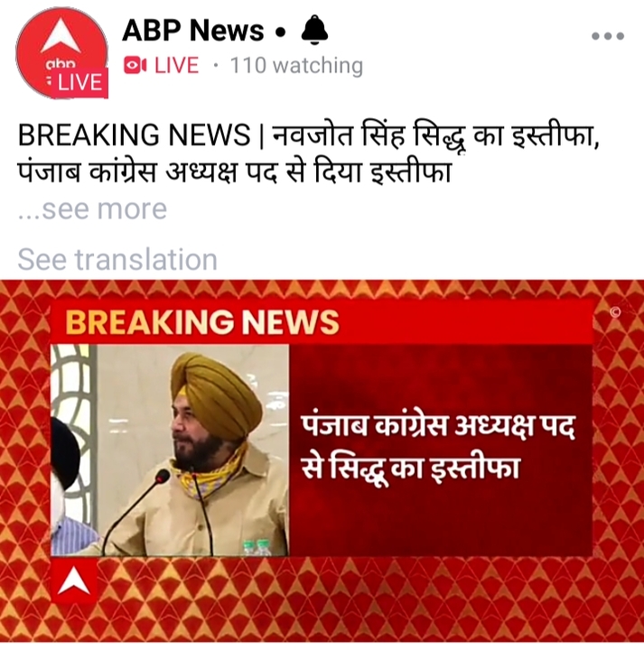Tap the Hindi post caption text
Image resolution: width=644 pixels, height=650 pixels.
coord(309,154)
